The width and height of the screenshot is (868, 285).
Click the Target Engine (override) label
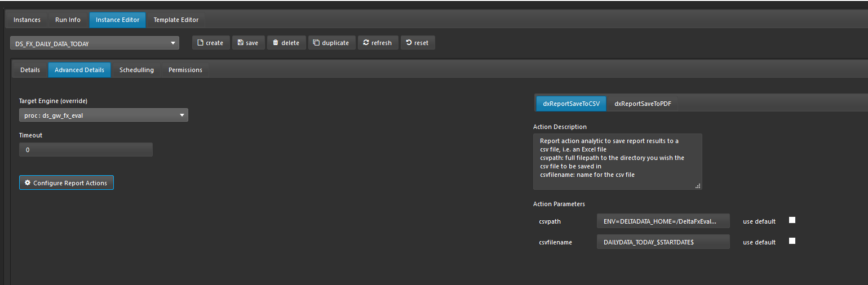pyautogui.click(x=54, y=101)
